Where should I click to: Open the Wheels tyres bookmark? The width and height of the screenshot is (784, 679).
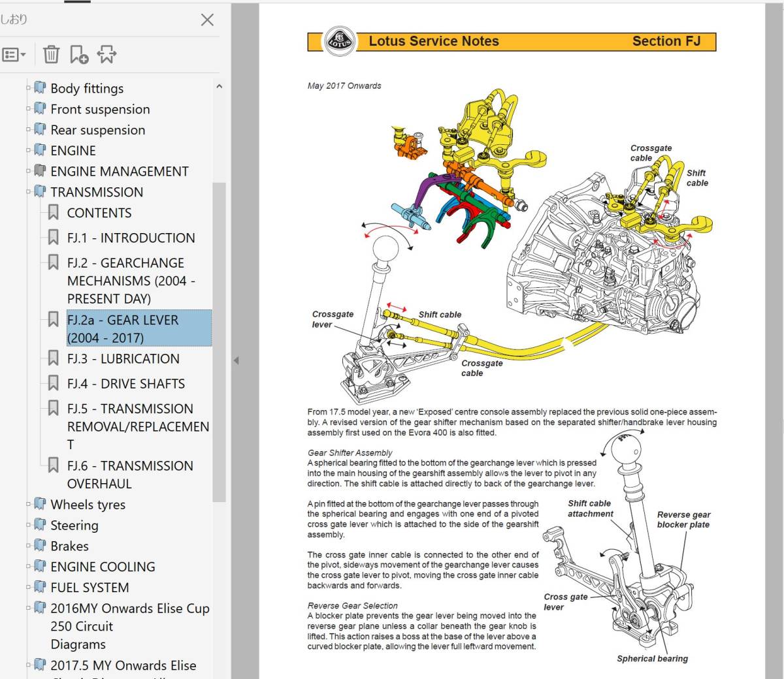tap(88, 504)
